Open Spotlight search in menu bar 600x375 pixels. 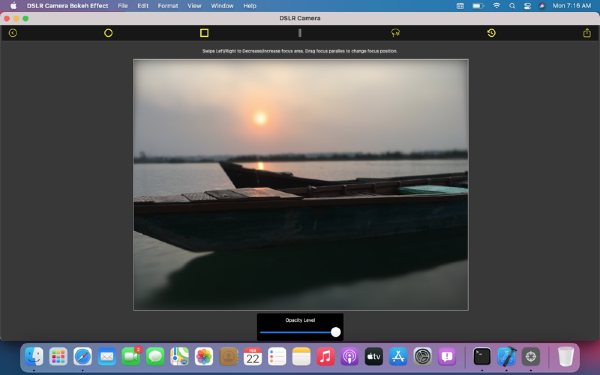[512, 6]
